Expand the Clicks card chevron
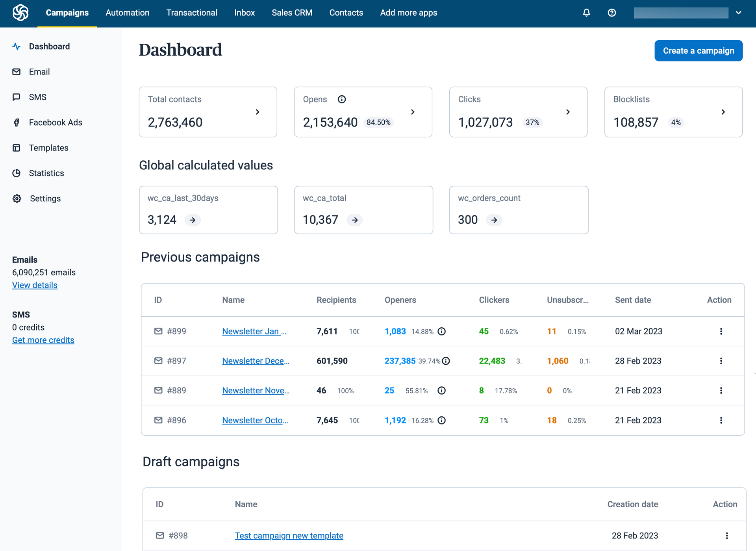 tap(568, 112)
